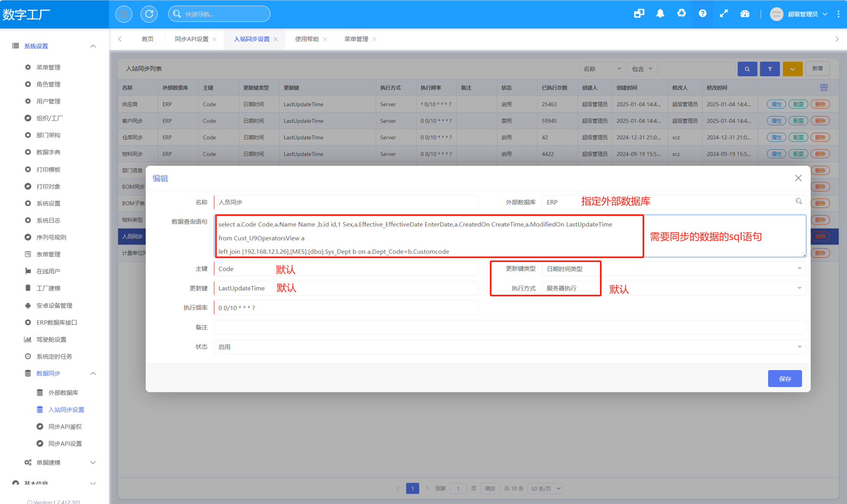Click the magnifier icon in 外部数据库 field
The width and height of the screenshot is (847, 504).
[x=799, y=202]
